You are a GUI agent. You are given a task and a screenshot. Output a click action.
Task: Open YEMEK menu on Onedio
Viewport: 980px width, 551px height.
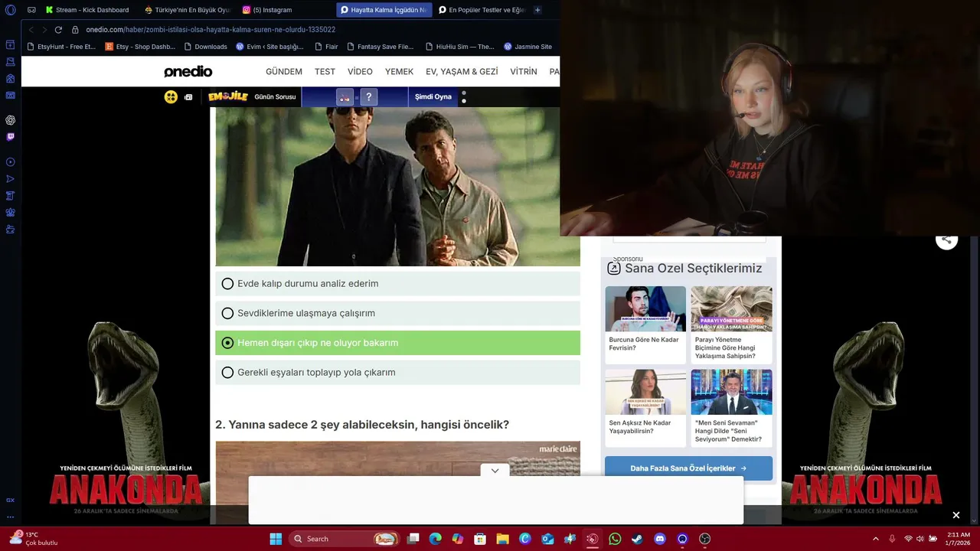coord(399,71)
